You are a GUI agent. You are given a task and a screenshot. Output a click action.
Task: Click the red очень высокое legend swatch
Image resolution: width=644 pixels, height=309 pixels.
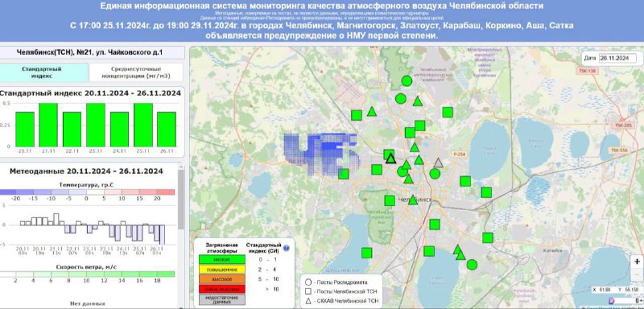click(222, 290)
